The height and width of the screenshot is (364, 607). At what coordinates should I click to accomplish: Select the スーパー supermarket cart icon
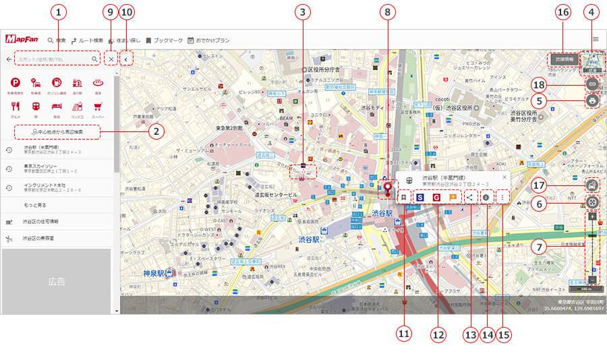[x=98, y=106]
